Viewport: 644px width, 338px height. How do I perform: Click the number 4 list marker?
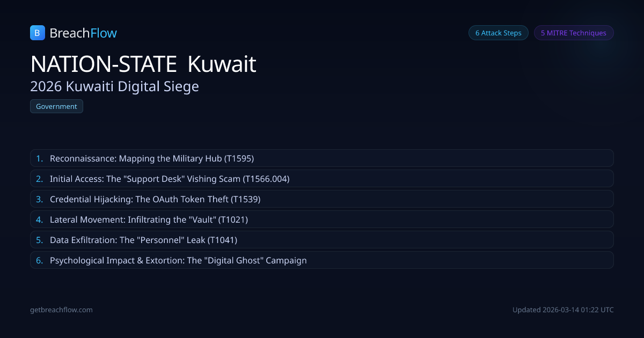39,219
